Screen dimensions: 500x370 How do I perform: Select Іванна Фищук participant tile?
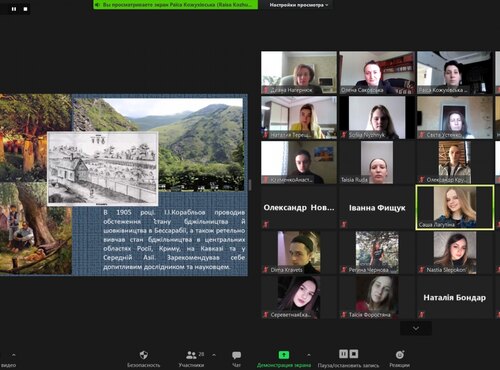click(377, 207)
